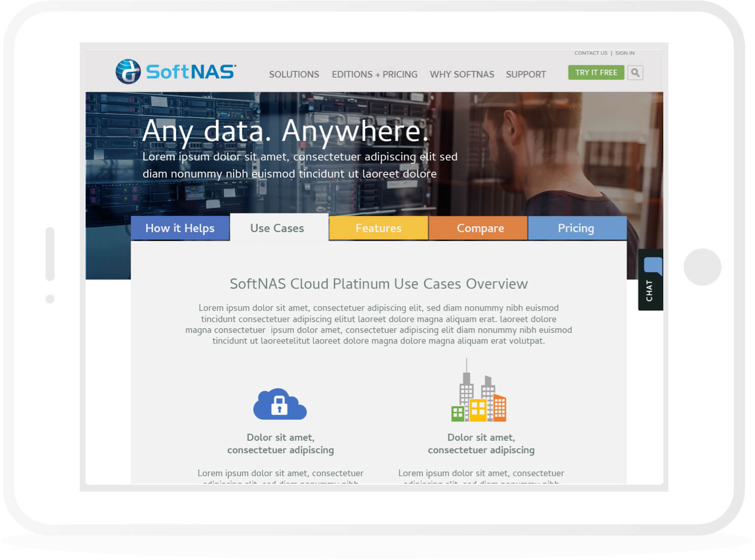
Task: Click the colorful city buildings icon
Action: (x=478, y=390)
